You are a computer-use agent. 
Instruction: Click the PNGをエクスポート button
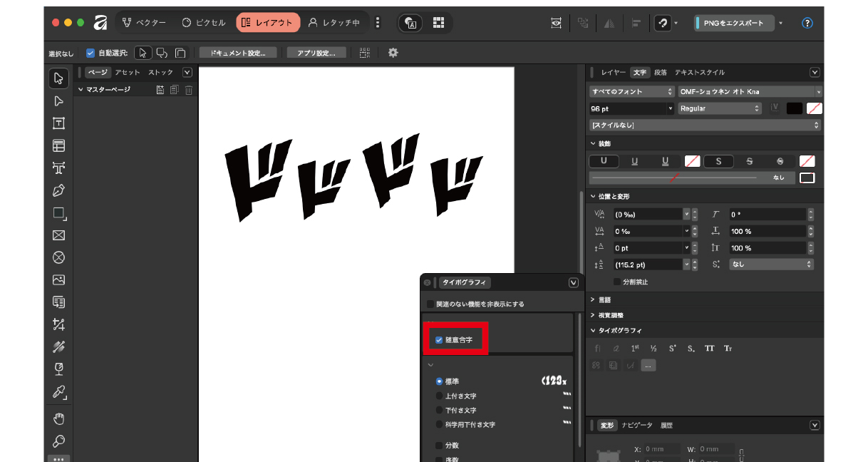[x=733, y=23]
